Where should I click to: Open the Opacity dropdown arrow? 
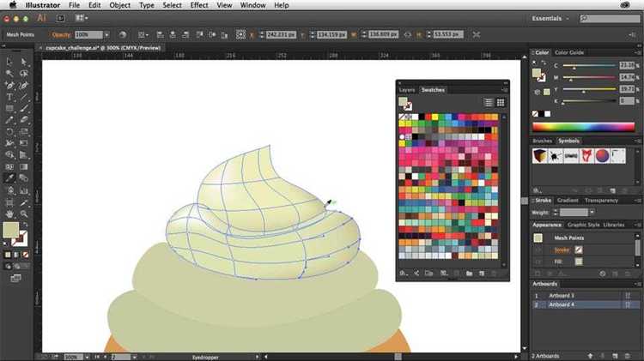[106, 35]
